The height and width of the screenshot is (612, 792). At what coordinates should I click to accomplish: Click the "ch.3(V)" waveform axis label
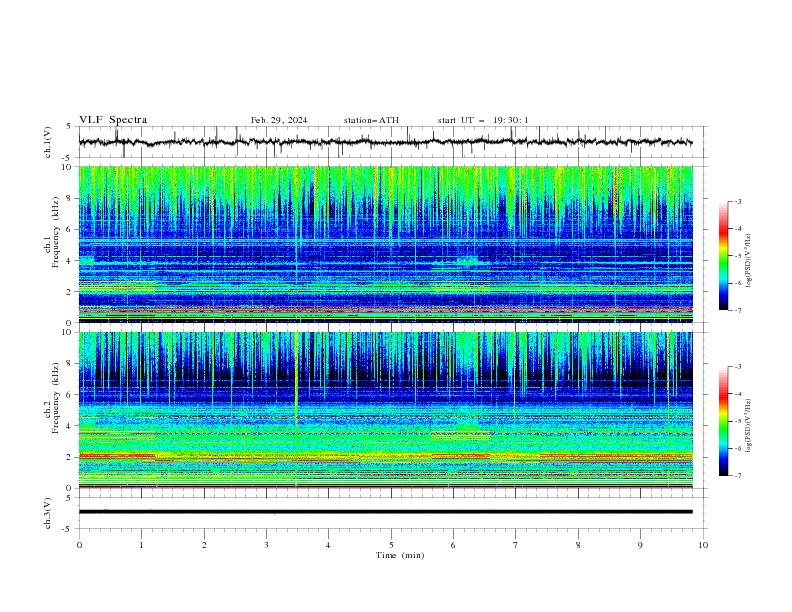[48, 513]
